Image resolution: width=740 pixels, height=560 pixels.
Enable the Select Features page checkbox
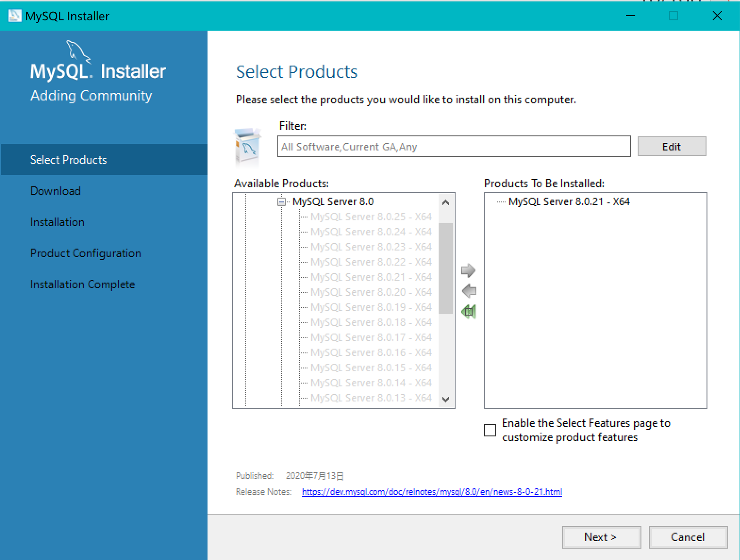click(x=490, y=430)
